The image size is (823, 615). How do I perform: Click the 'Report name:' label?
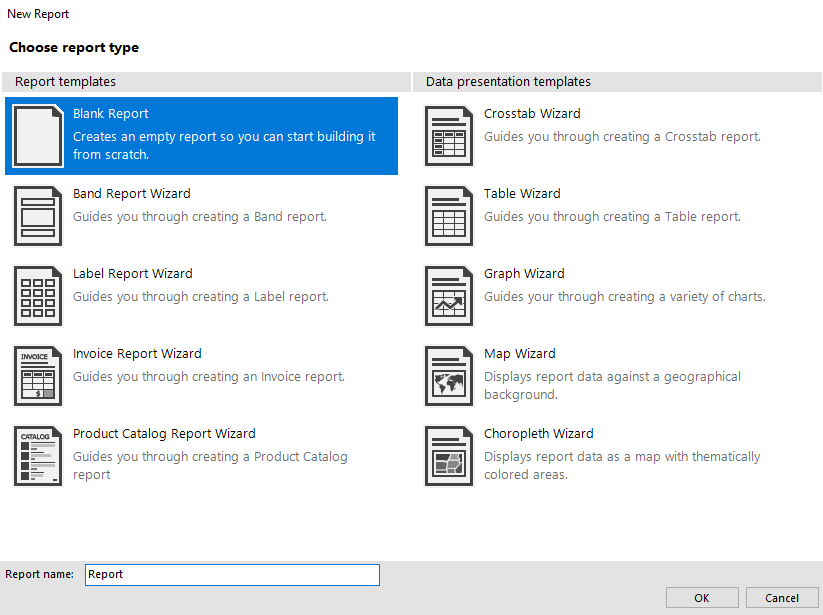tap(39, 574)
